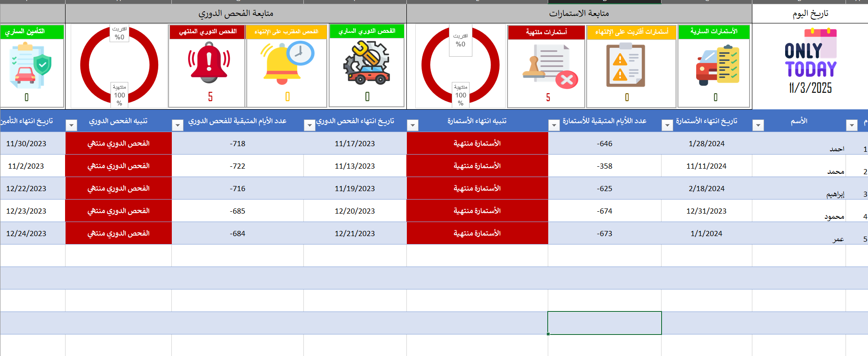This screenshot has width=868, height=356.
Task: Click the valid insurance car-with-shield icon
Action: [x=31, y=66]
